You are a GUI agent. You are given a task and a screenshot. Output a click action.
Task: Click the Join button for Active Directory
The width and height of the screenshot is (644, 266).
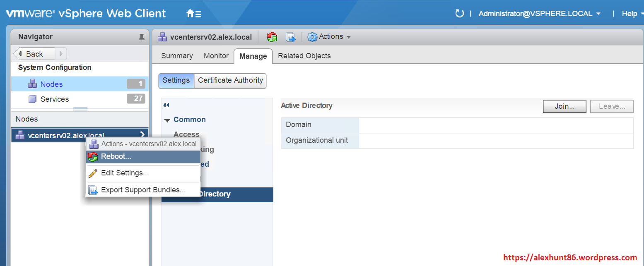tap(564, 106)
